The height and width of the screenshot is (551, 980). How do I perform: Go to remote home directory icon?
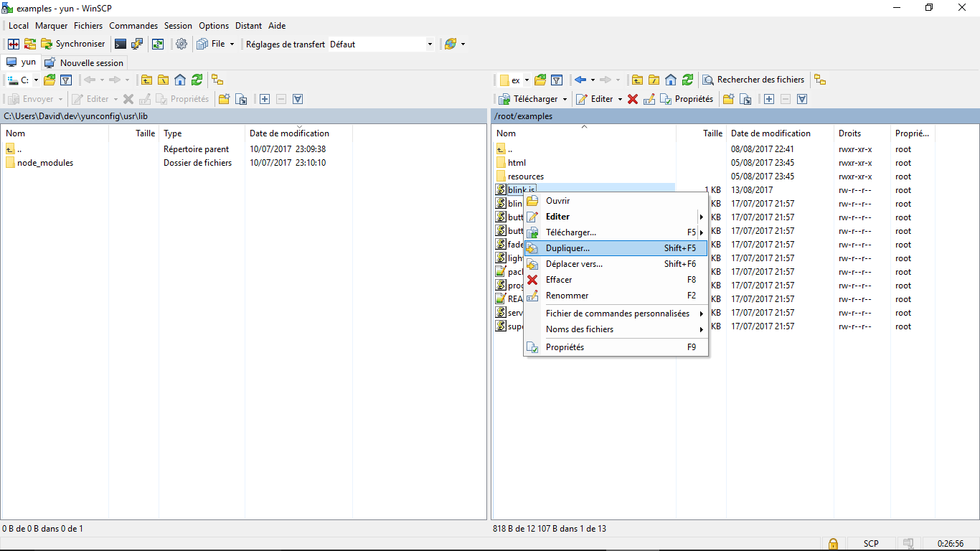(x=670, y=80)
